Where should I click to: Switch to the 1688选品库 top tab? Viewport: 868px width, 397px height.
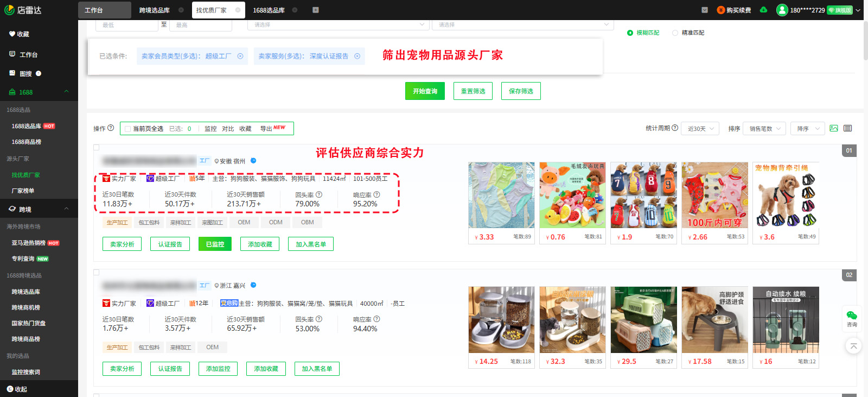pos(269,10)
